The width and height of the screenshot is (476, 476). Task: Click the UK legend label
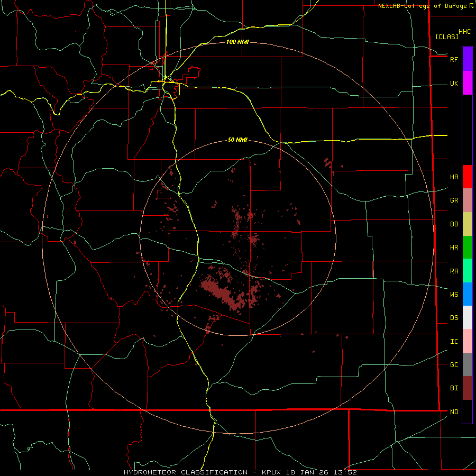454,83
